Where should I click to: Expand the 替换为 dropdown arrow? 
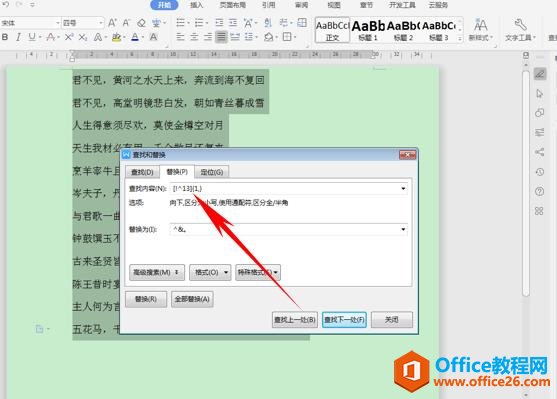[403, 229]
